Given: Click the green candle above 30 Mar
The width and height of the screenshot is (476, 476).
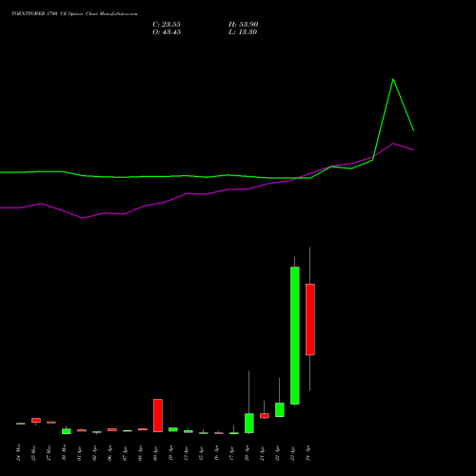Looking at the screenshot, I should (x=67, y=431).
